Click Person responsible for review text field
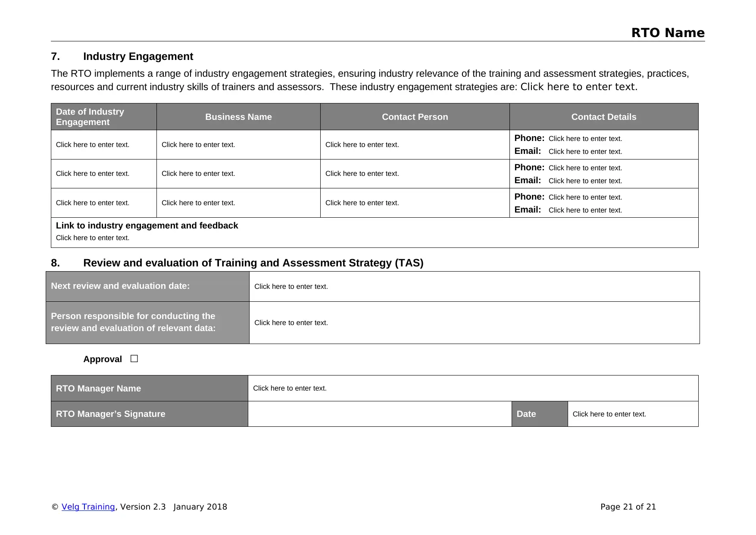756x535 pixels. [x=474, y=323]
